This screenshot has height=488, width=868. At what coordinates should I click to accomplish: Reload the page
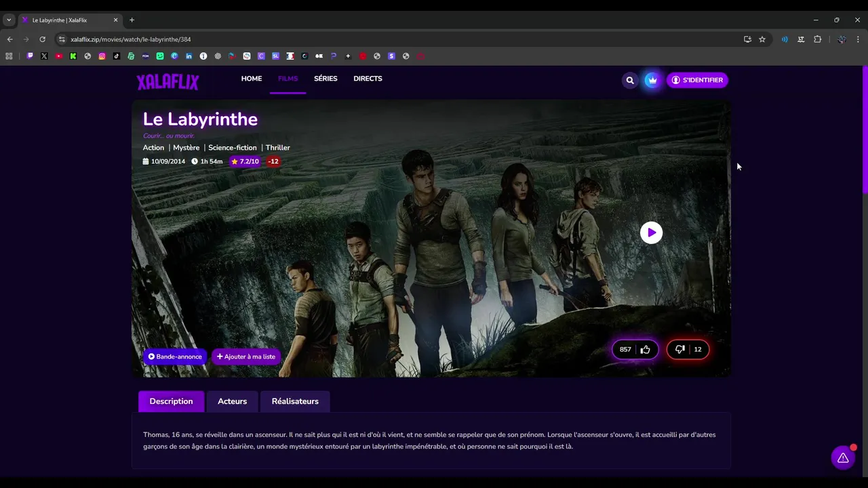pos(42,39)
